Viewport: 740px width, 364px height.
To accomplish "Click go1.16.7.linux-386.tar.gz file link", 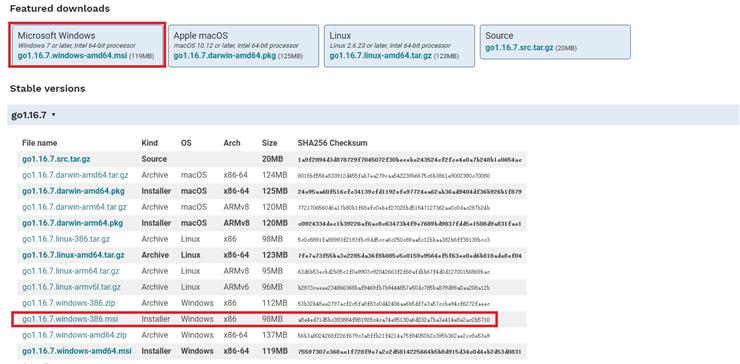I will [66, 239].
